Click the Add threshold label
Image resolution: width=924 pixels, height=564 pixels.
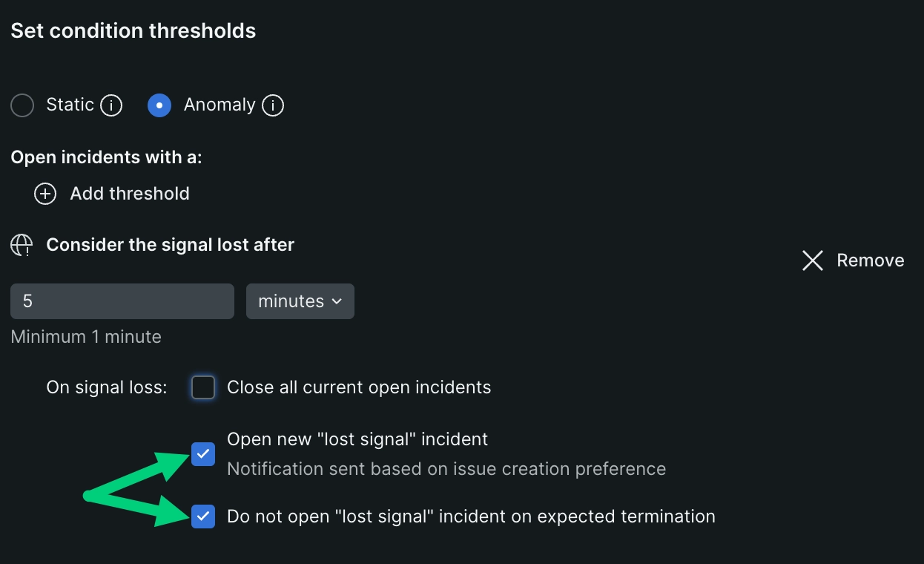[130, 194]
